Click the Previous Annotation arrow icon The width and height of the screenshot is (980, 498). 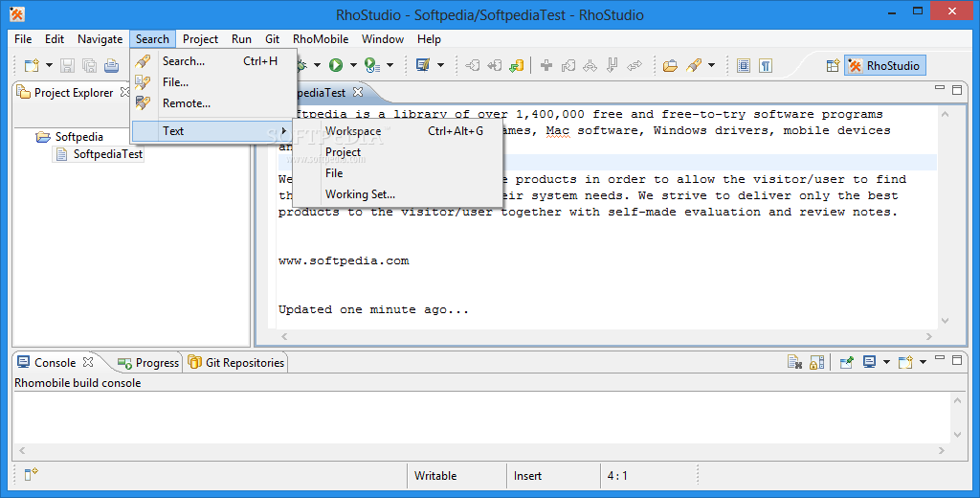click(x=495, y=65)
